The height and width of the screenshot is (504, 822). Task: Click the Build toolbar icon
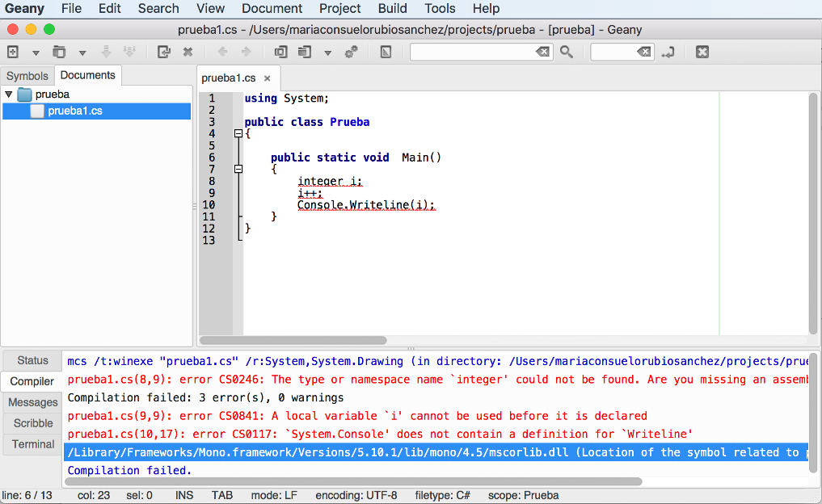pyautogui.click(x=305, y=52)
